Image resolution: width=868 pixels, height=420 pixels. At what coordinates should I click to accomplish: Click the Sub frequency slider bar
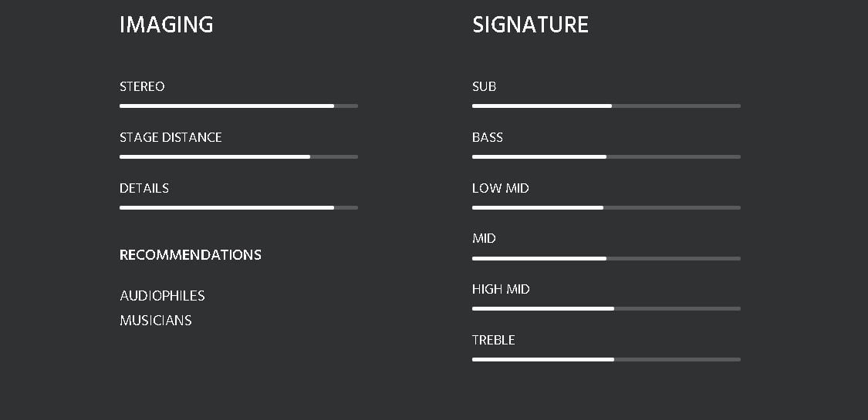click(606, 106)
